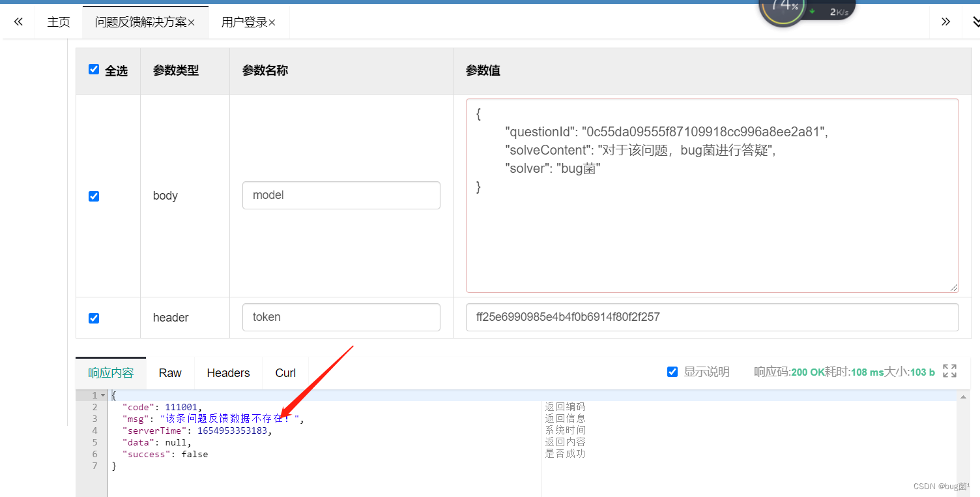The height and width of the screenshot is (497, 980).
Task: Open the Headers response tab
Action: point(228,373)
